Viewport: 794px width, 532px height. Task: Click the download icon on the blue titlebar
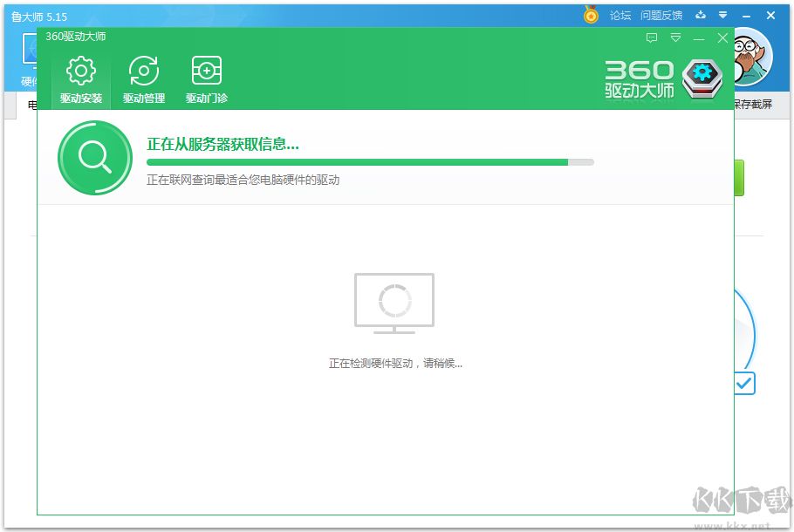[x=701, y=15]
